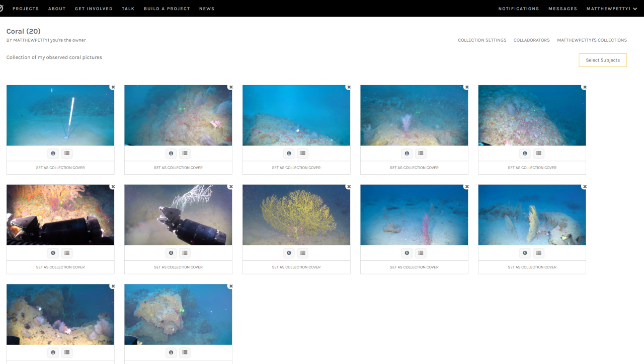Click the Select Subjects button
This screenshot has height=364, width=644.
[x=603, y=60]
